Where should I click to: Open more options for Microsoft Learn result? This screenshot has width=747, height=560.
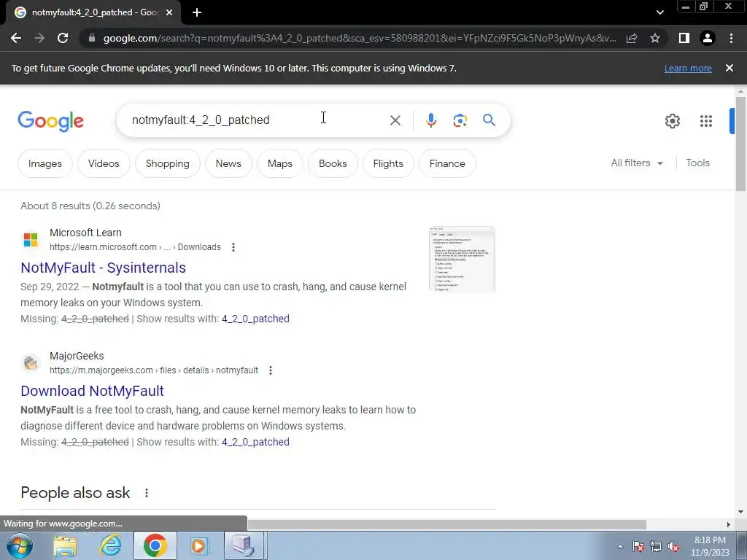point(233,247)
